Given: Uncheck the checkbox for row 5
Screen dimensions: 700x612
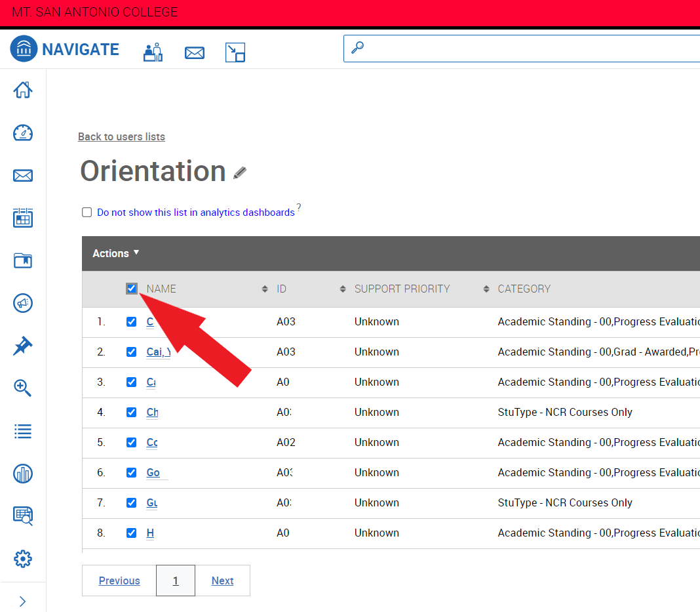Looking at the screenshot, I should click(131, 442).
